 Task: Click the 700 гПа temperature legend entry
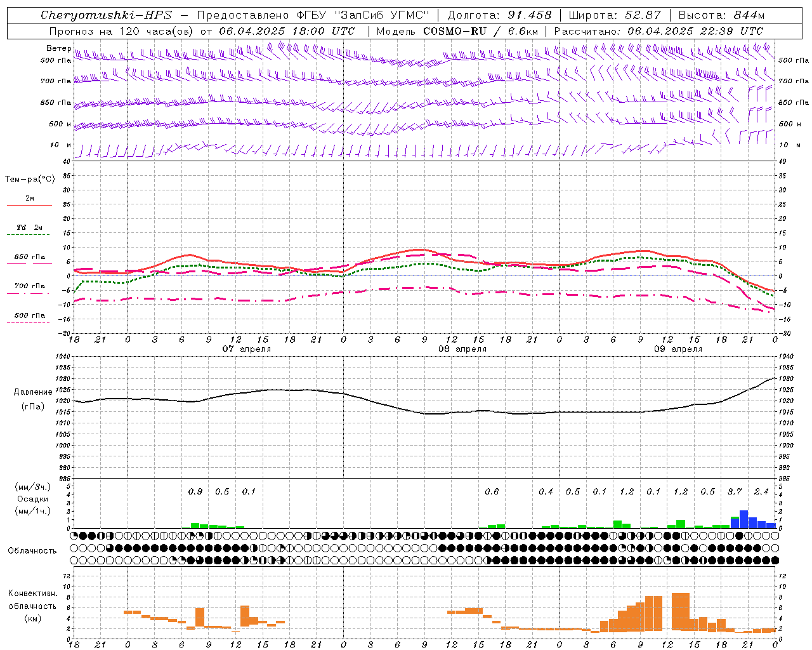point(30,286)
